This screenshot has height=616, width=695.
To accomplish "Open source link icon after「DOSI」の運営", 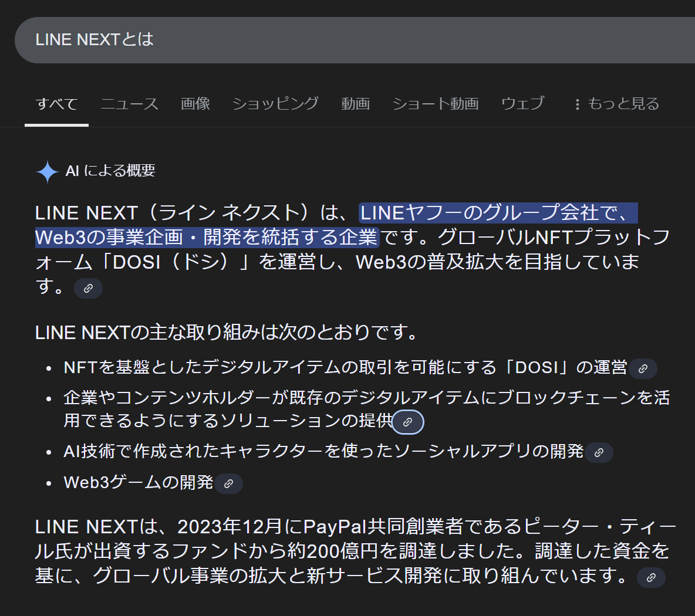I will click(x=643, y=368).
